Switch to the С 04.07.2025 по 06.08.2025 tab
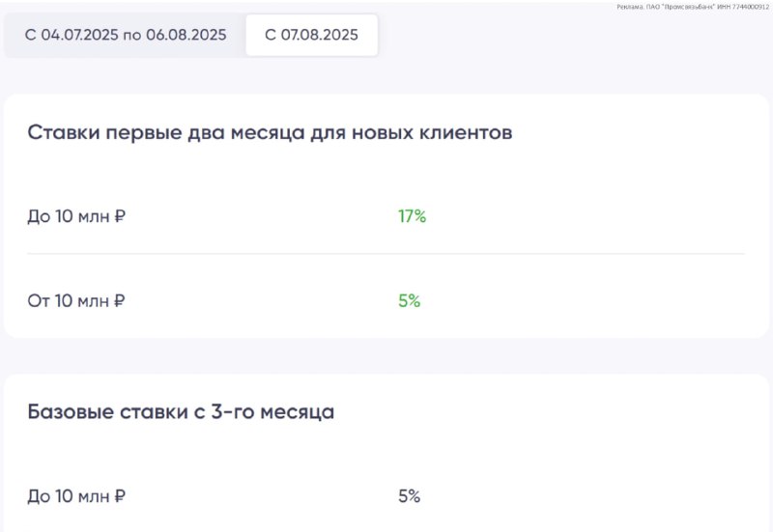Screen dimensions: 773x532 click(126, 35)
